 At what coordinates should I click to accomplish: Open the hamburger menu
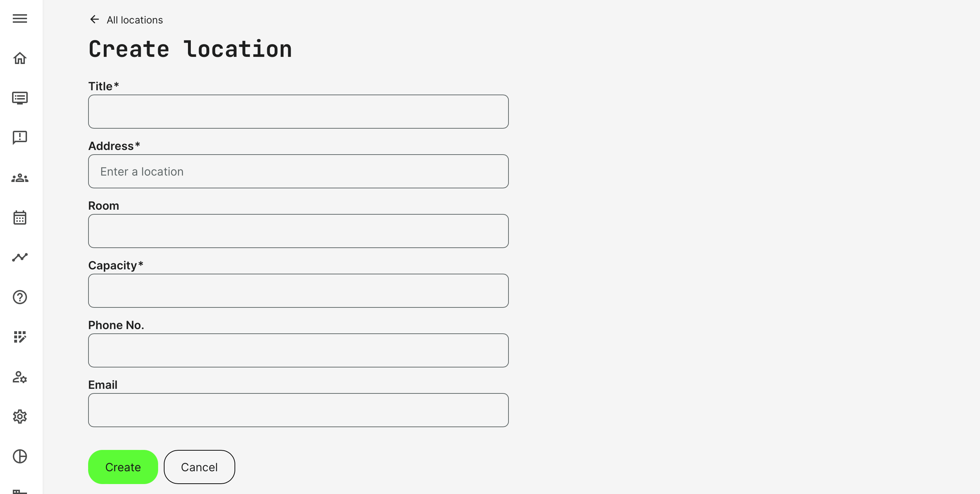point(20,18)
